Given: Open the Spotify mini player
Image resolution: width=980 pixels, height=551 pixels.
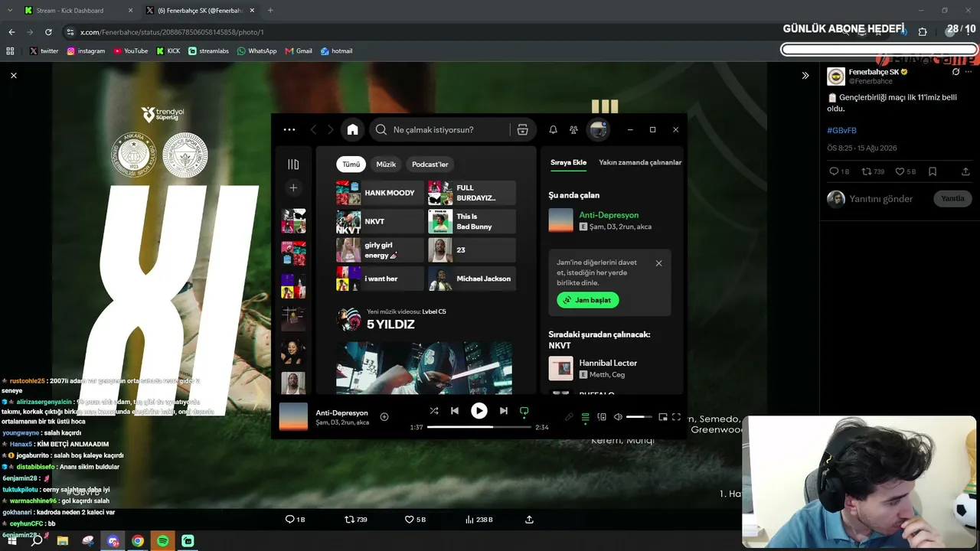Looking at the screenshot, I should (x=663, y=417).
